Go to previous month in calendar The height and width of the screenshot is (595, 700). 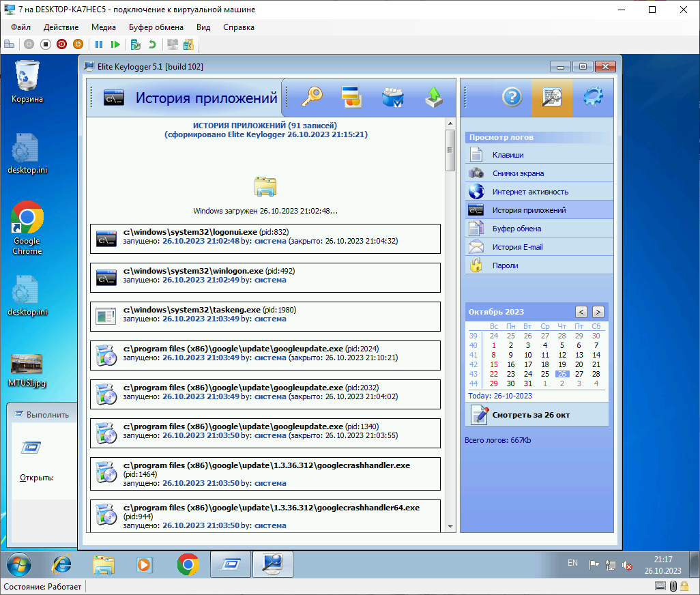coord(581,312)
